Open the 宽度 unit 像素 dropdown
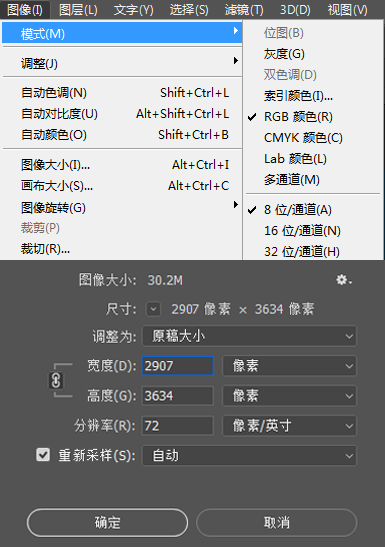Screen dimensions: 385x547 tap(289, 366)
